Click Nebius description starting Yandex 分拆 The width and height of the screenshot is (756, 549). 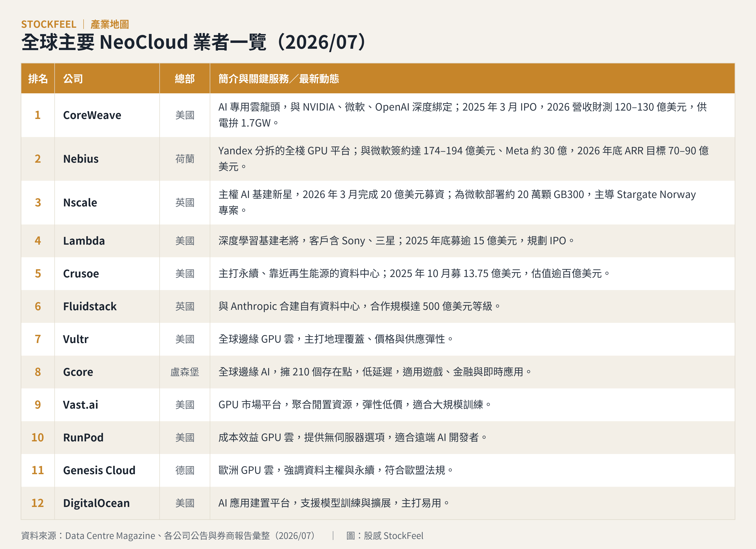pyautogui.click(x=464, y=159)
